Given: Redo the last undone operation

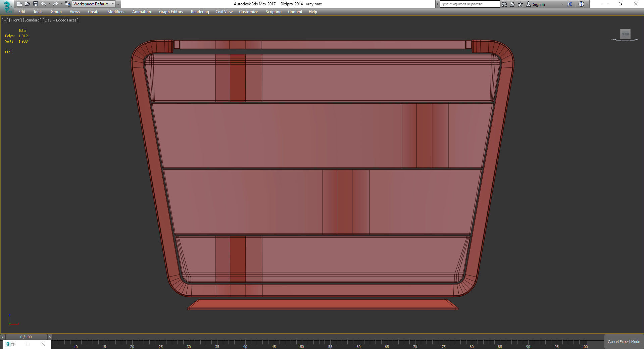Looking at the screenshot, I should (x=55, y=4).
